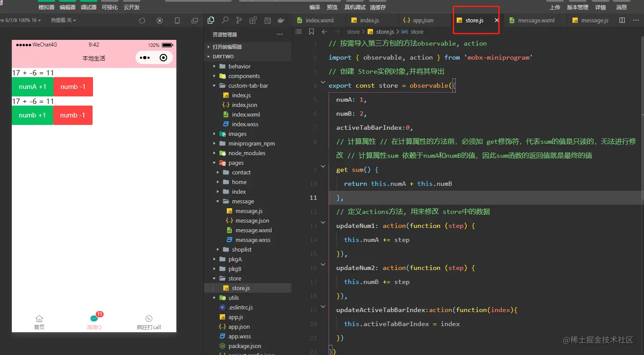Viewport: 644px width, 355px height.
Task: Tap the 滴滴Q tab with badge 11
Action: [94, 322]
